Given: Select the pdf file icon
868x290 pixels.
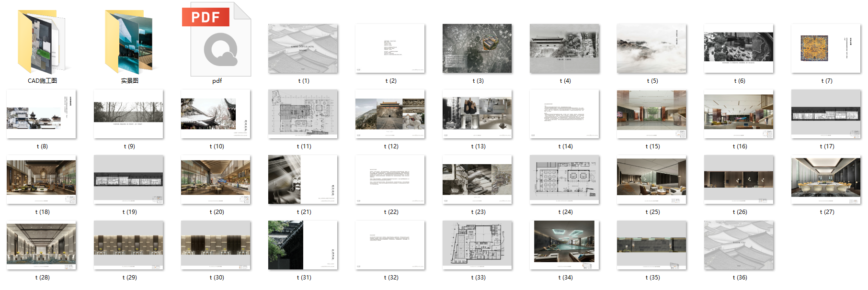Looking at the screenshot, I should (217, 39).
